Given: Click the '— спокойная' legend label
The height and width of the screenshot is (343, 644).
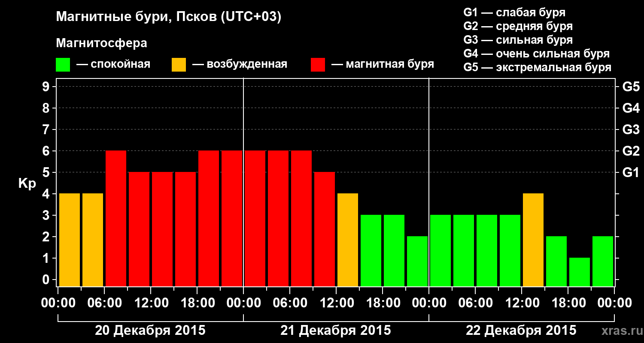Looking at the screenshot, I should pos(113,64).
